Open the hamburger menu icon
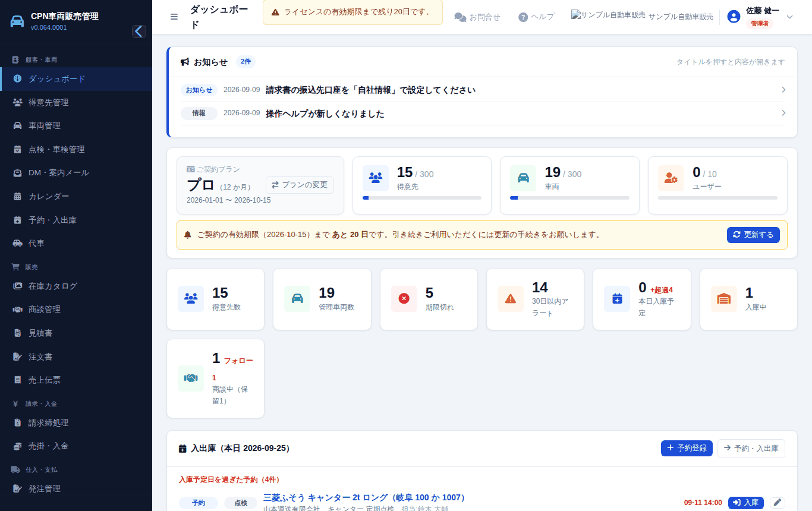This screenshot has width=812, height=511. (174, 17)
